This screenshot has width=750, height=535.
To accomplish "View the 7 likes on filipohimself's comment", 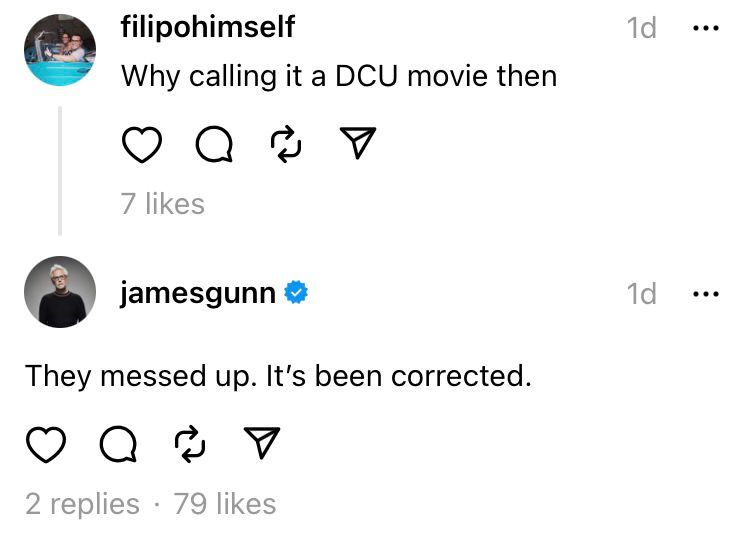I will coord(162,204).
